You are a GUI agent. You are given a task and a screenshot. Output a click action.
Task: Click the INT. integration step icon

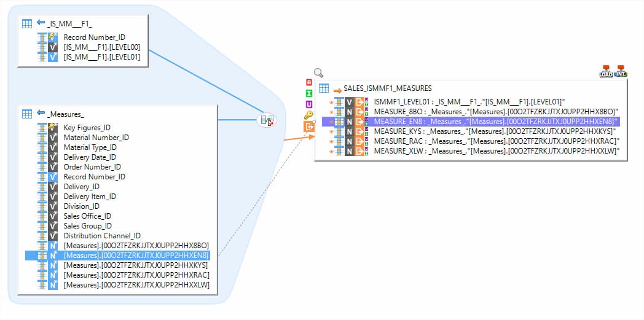point(621,71)
